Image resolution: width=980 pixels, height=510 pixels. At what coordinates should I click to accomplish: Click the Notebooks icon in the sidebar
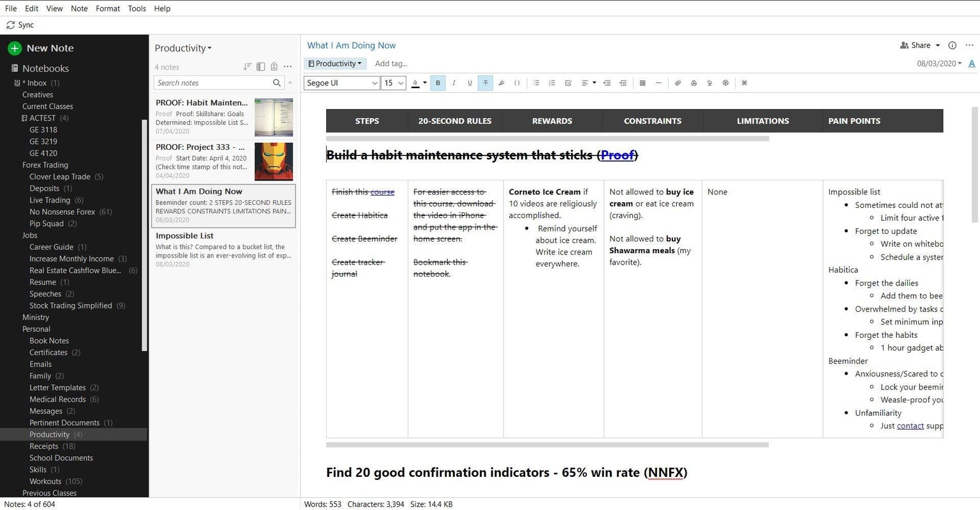[14, 68]
